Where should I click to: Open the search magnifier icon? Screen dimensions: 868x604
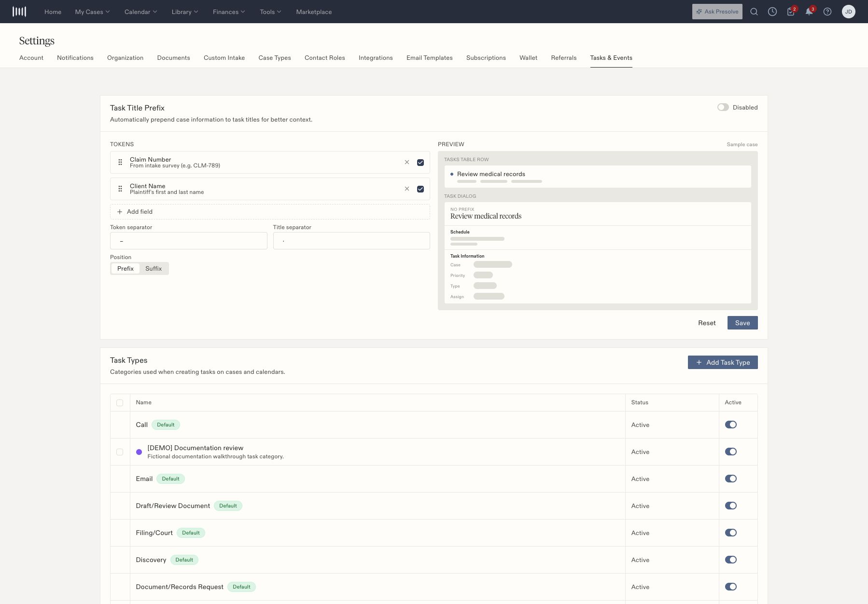point(754,12)
